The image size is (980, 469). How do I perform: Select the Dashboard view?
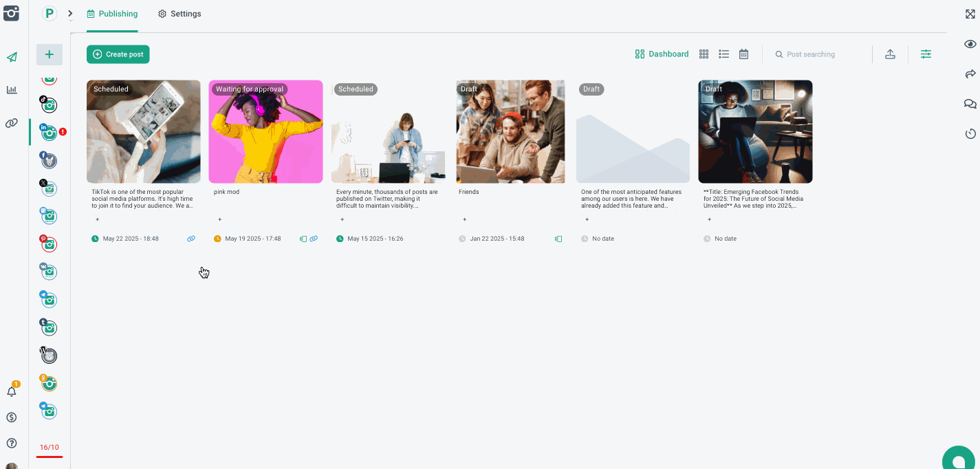(x=662, y=54)
